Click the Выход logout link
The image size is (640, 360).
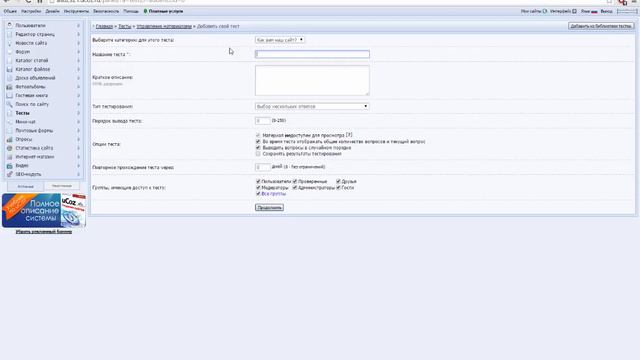(607, 11)
